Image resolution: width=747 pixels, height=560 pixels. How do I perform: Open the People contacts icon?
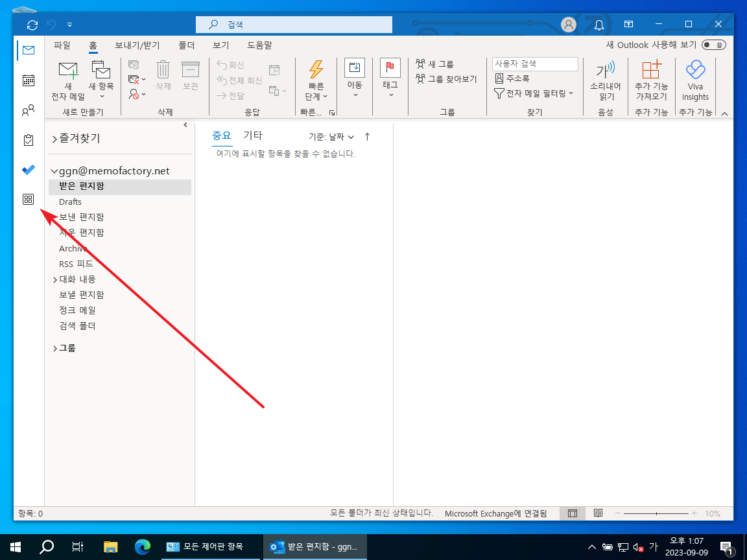click(28, 111)
